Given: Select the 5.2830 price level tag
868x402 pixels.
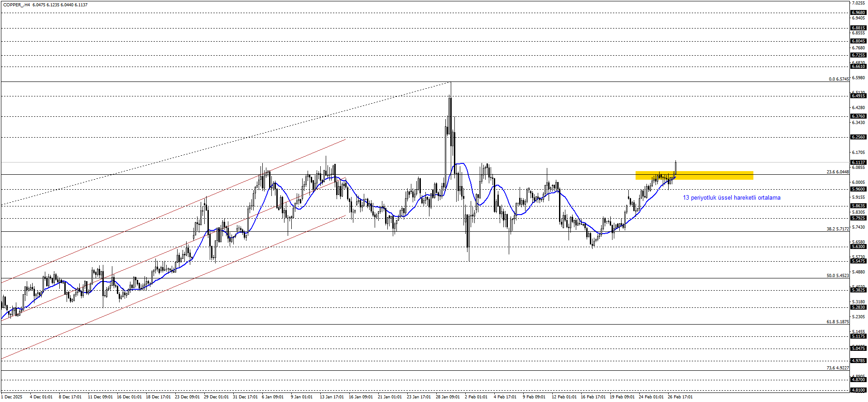Looking at the screenshot, I should coord(858,307).
